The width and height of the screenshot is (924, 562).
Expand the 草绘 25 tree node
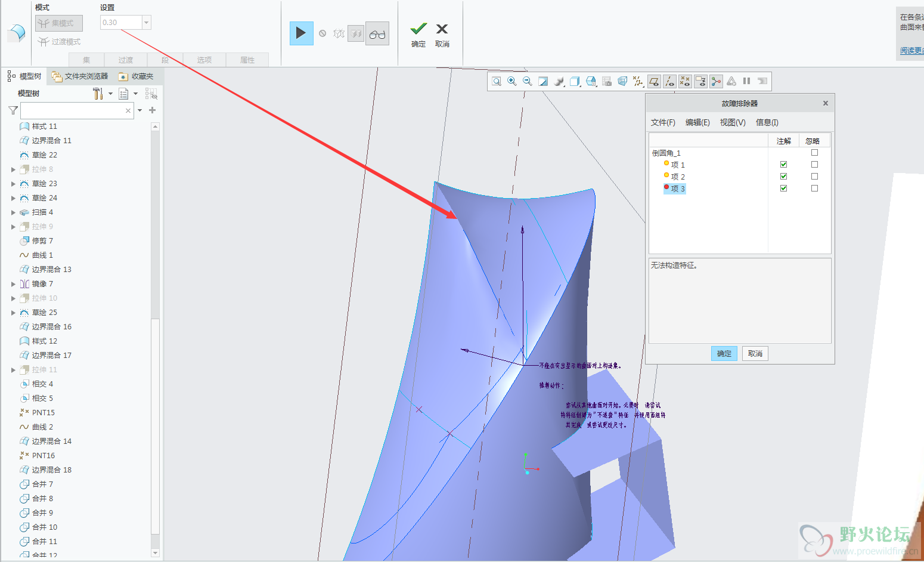coord(13,313)
